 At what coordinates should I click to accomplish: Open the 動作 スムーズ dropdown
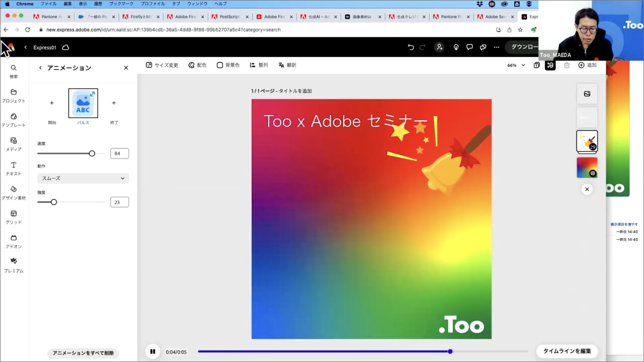pyautogui.click(x=83, y=178)
